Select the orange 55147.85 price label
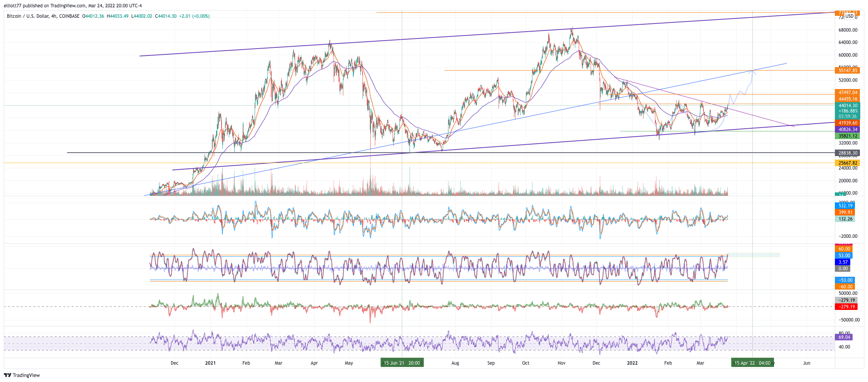 pyautogui.click(x=847, y=71)
